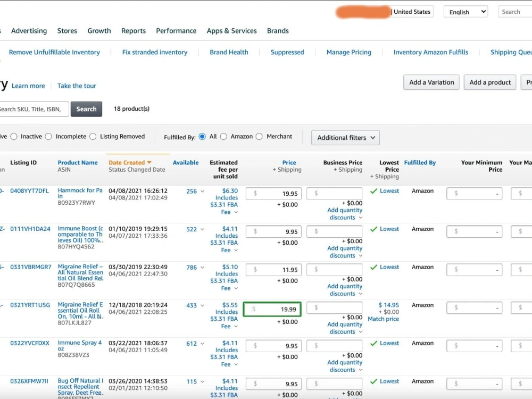Expand available quantity 522 chevron
The width and height of the screenshot is (532, 399).
[x=202, y=229]
